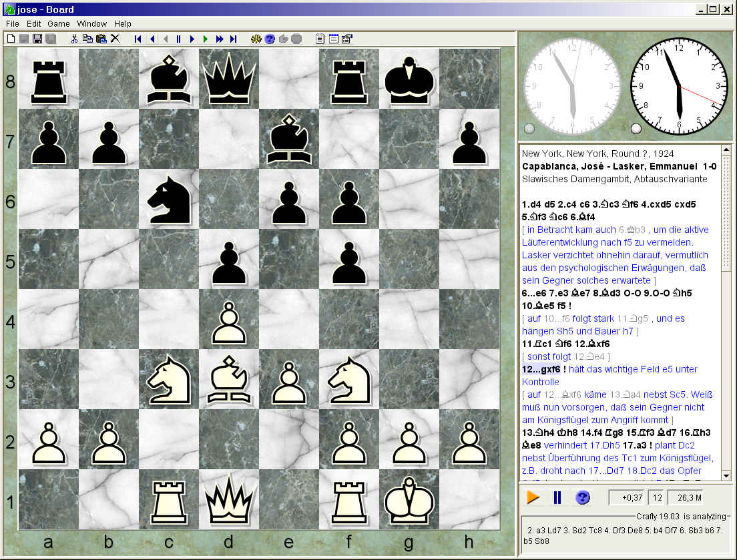Open the Window menu
This screenshot has height=560, width=737.
click(x=92, y=23)
